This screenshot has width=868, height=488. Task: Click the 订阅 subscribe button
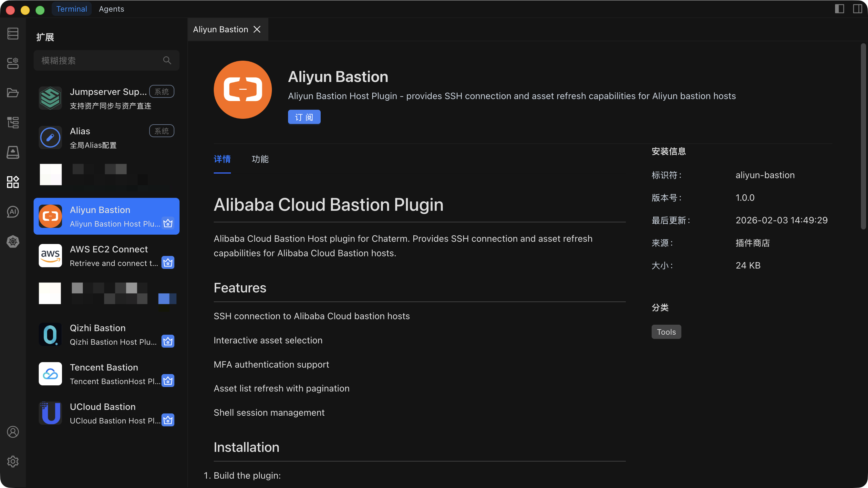tap(304, 117)
